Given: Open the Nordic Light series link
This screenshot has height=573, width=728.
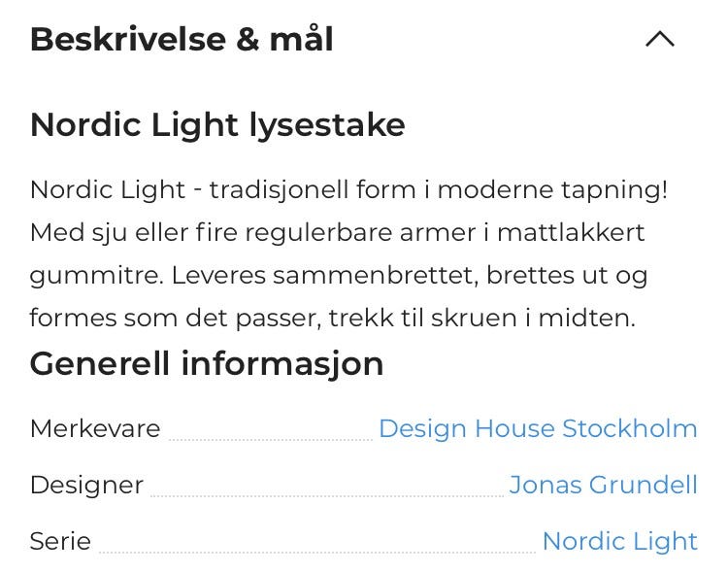Looking at the screenshot, I should pyautogui.click(x=619, y=541).
